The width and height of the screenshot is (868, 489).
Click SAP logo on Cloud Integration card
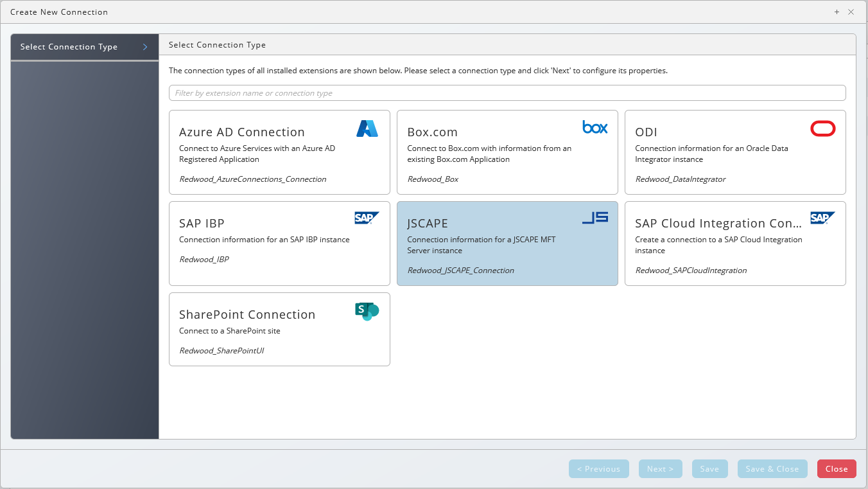tap(823, 218)
